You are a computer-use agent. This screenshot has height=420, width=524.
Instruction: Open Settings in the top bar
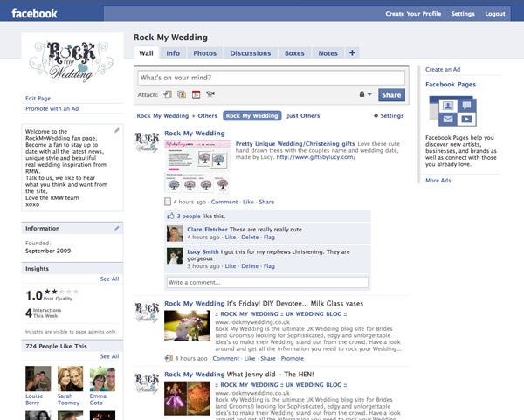click(x=463, y=14)
